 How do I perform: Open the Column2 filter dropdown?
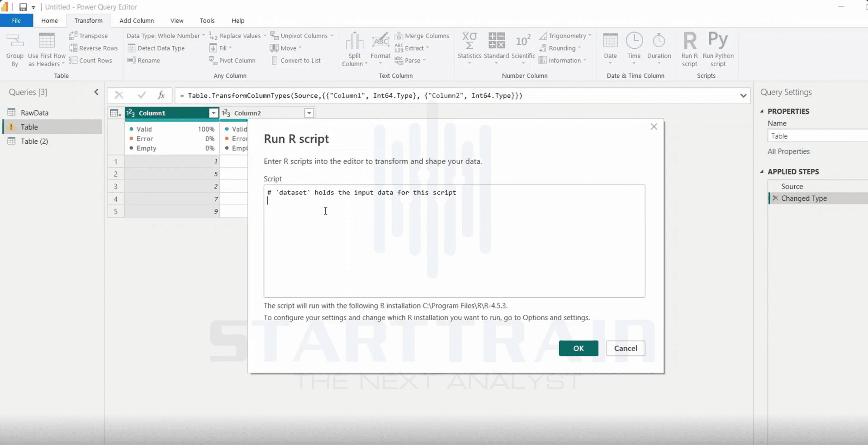point(309,113)
